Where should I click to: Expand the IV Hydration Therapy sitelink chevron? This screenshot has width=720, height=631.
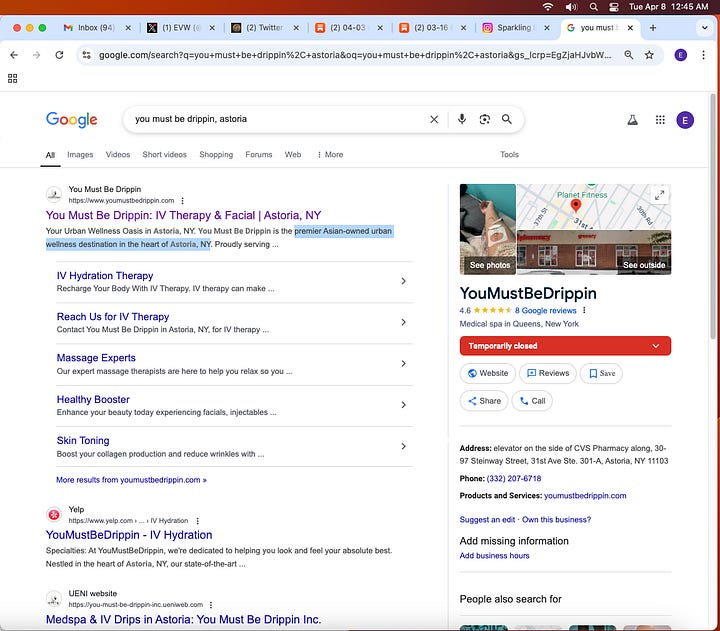tap(403, 281)
